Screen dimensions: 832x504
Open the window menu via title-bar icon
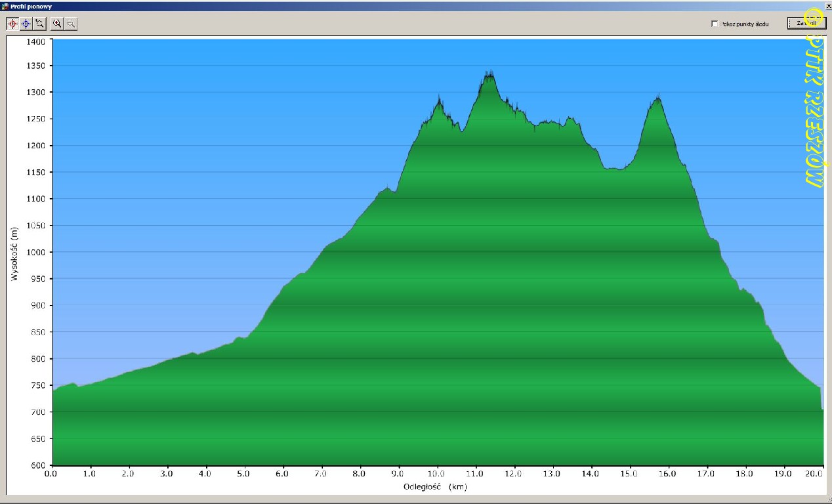click(x=5, y=5)
